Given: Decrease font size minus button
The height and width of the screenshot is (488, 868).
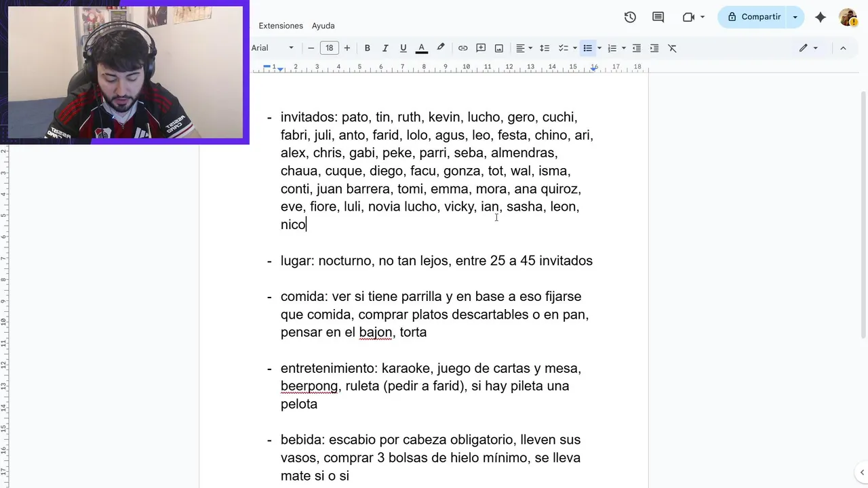Looking at the screenshot, I should pos(311,48).
